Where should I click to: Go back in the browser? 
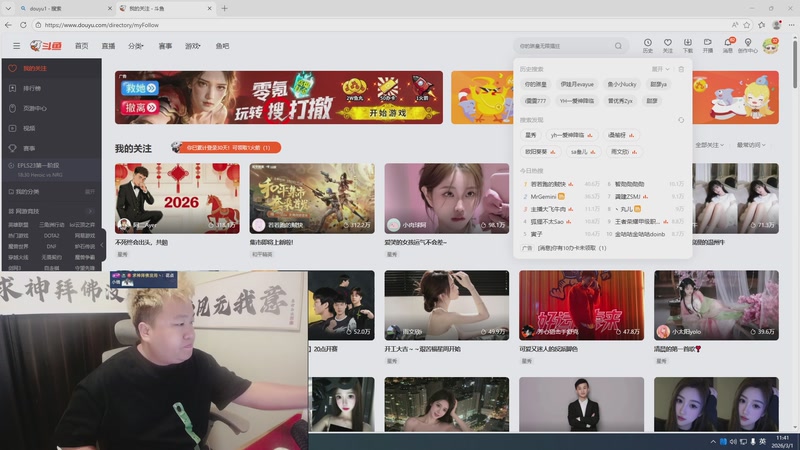tap(8, 24)
